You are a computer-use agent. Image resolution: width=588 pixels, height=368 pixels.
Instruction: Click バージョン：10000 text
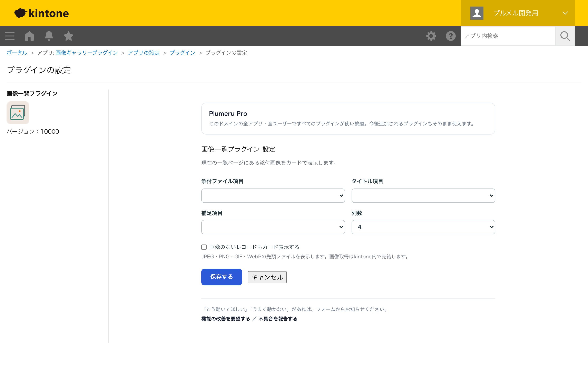coord(33,131)
